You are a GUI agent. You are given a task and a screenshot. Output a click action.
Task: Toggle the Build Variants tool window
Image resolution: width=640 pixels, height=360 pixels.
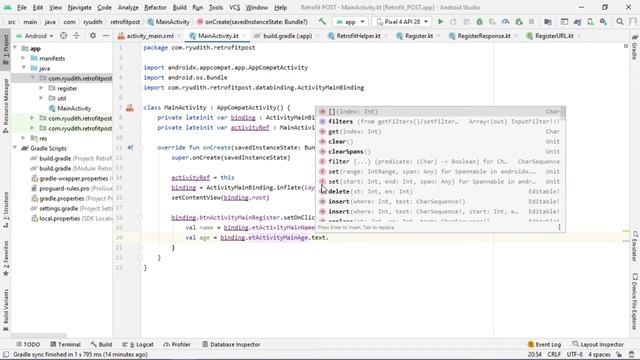tap(6, 310)
